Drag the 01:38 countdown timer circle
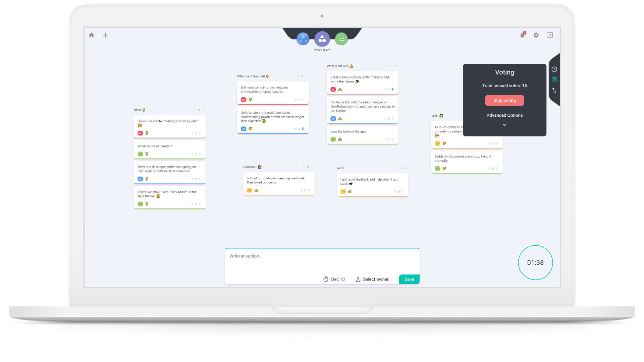Image resolution: width=644 pixels, height=362 pixels. (535, 262)
